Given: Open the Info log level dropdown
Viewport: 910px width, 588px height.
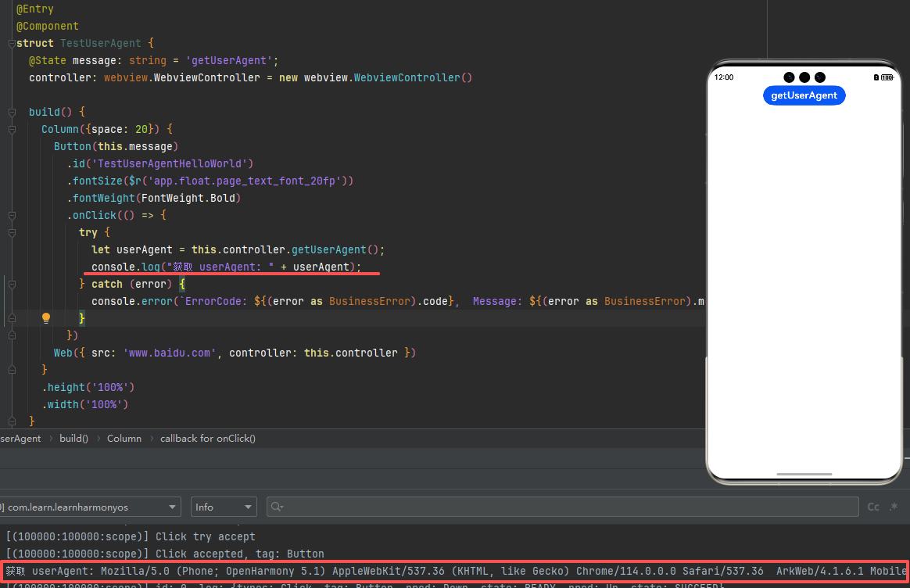Looking at the screenshot, I should tap(224, 507).
